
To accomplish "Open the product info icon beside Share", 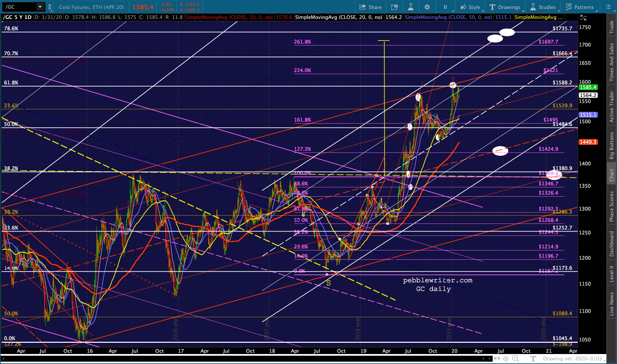I will (x=395, y=7).
